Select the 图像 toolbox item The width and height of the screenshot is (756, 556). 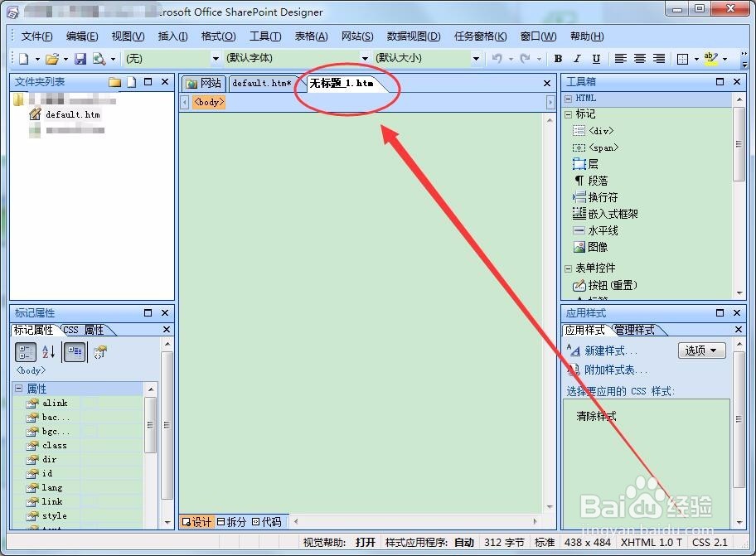(590, 247)
